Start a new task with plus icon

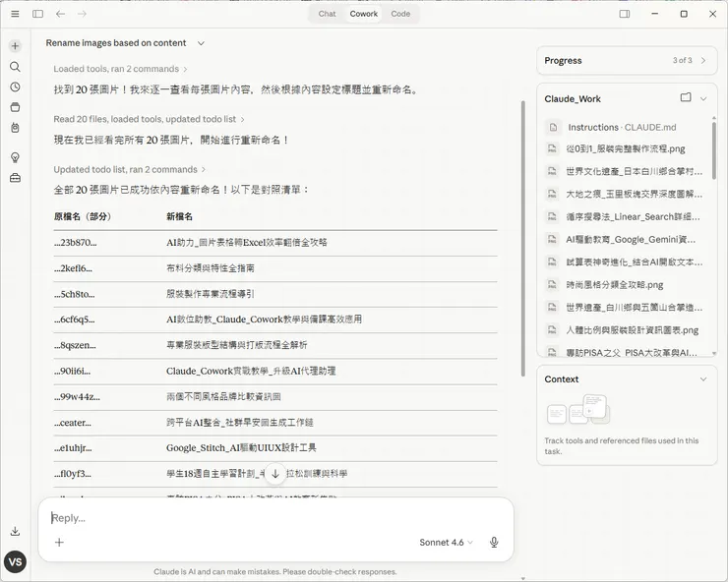tap(15, 46)
